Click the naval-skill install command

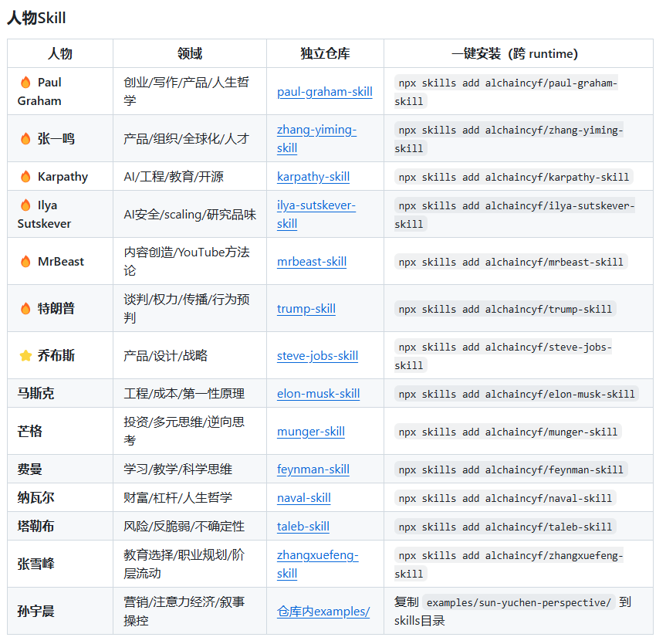(505, 498)
